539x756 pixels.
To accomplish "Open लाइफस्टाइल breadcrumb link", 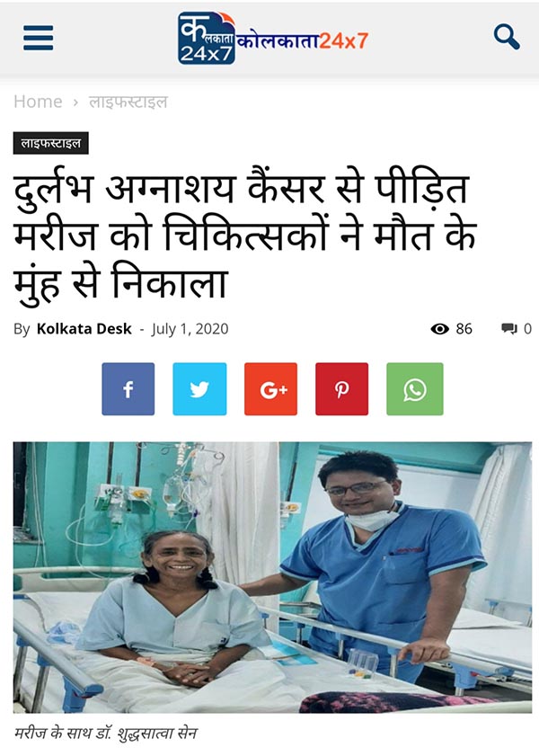I will (128, 102).
